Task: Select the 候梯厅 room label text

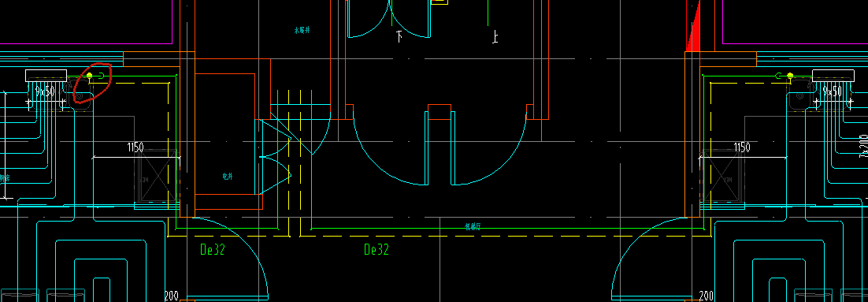Action: click(473, 226)
